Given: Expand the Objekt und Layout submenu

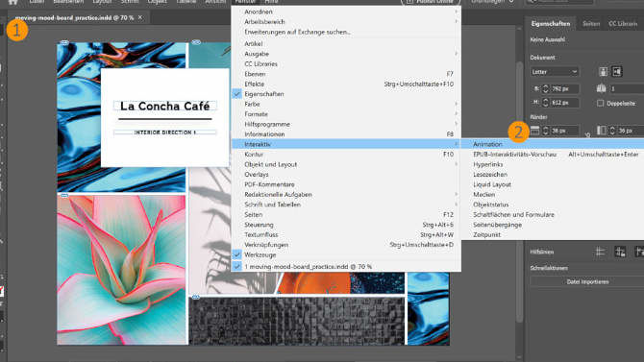Looking at the screenshot, I should (x=346, y=164).
